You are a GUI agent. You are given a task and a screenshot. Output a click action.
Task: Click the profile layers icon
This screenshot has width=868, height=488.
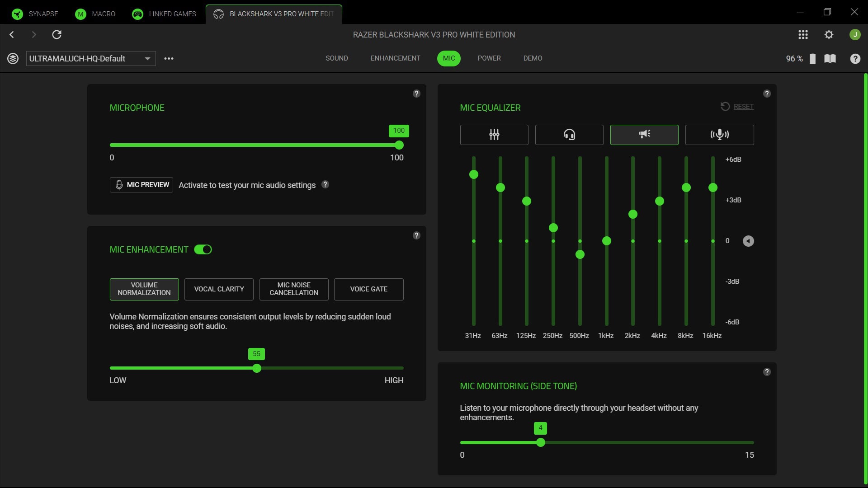click(x=13, y=59)
